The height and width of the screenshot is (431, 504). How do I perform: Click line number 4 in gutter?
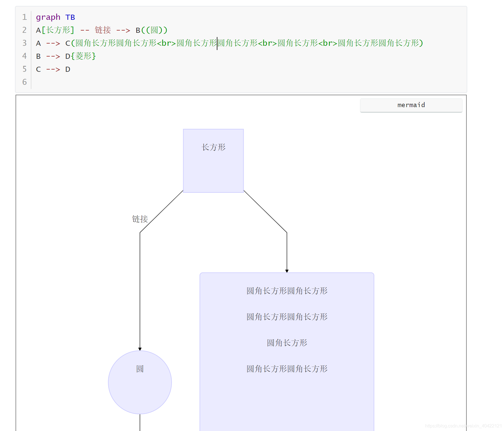(25, 56)
